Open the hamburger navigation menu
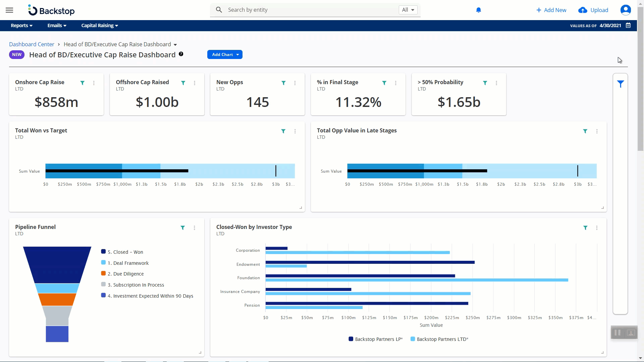The width and height of the screenshot is (644, 362). [x=9, y=10]
